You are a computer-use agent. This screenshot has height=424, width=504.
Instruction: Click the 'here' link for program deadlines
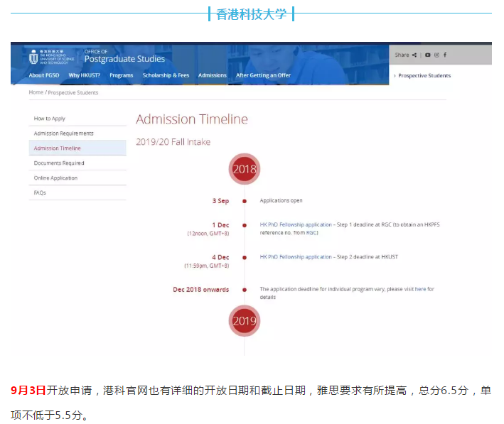[420, 289]
